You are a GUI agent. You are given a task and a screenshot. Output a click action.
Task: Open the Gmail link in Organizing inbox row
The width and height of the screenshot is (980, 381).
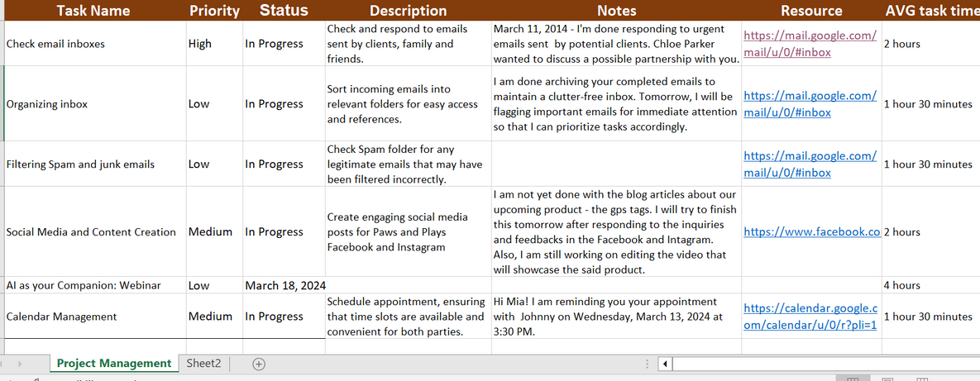click(810, 104)
